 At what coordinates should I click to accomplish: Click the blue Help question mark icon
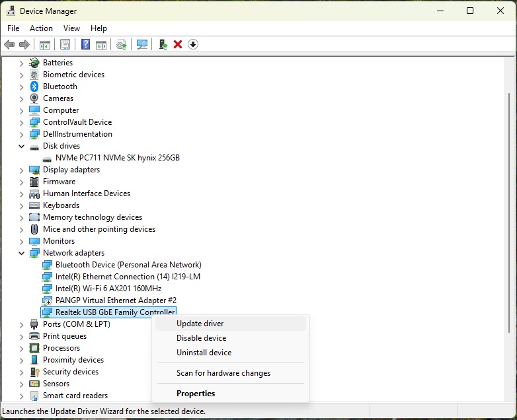[85, 44]
